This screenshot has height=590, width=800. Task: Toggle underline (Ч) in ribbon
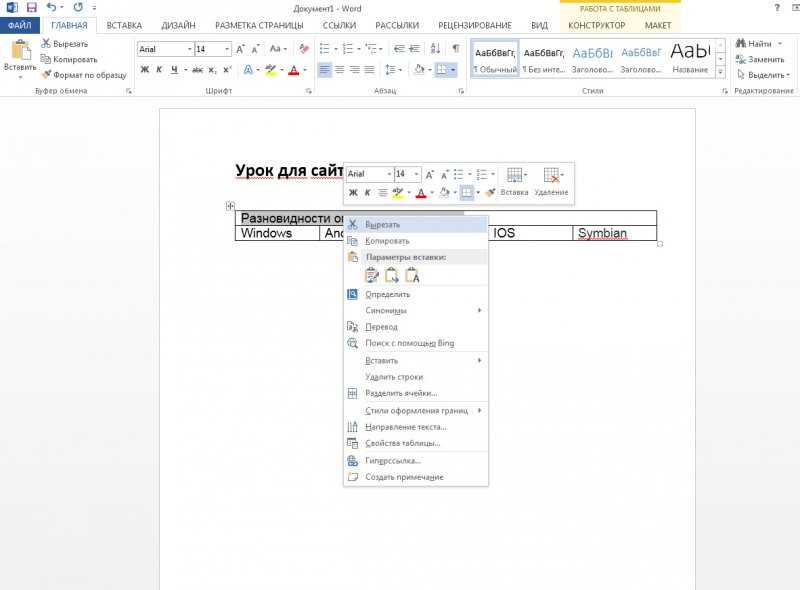(x=174, y=69)
